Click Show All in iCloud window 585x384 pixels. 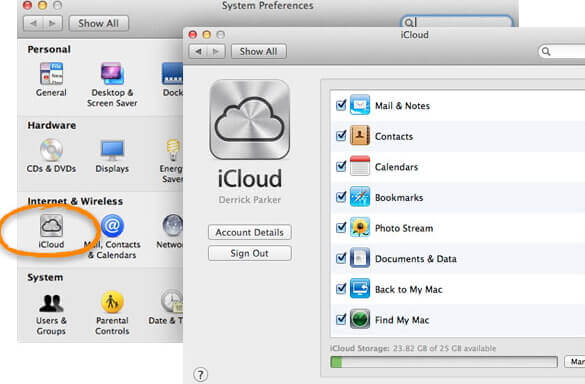(x=259, y=51)
